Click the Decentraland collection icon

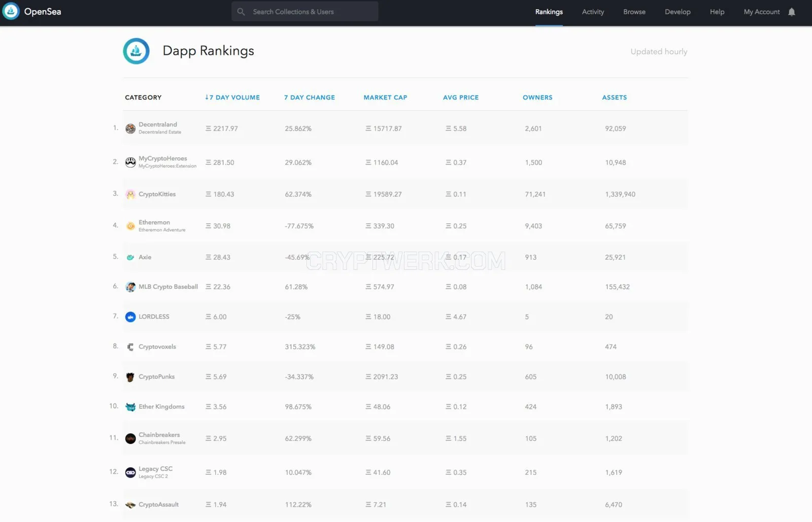pos(130,128)
